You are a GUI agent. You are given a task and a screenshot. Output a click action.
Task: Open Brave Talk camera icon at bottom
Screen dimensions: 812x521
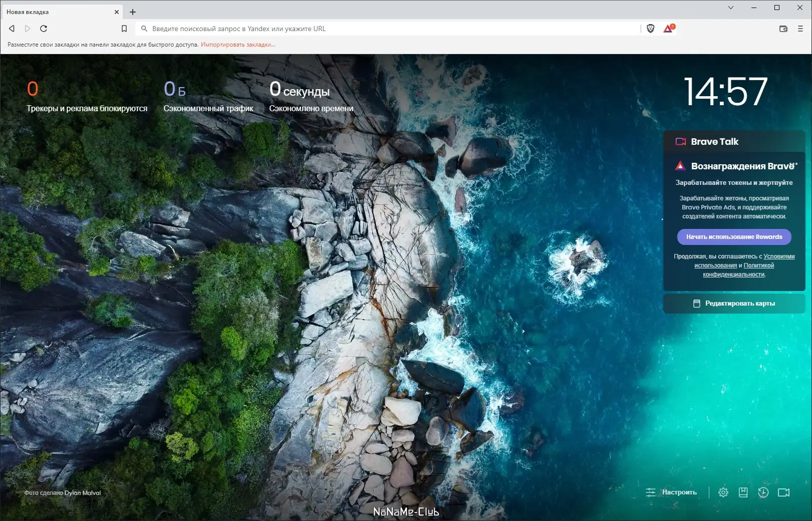tap(784, 492)
